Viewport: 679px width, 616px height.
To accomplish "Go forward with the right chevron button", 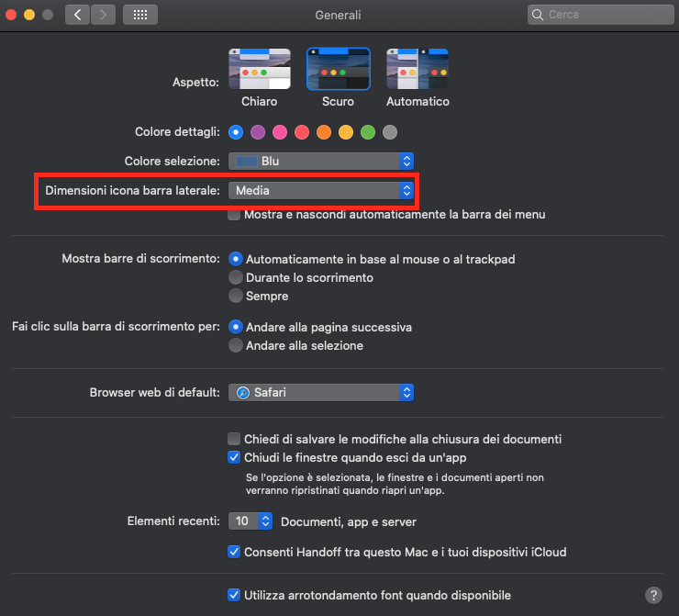I will click(x=103, y=15).
